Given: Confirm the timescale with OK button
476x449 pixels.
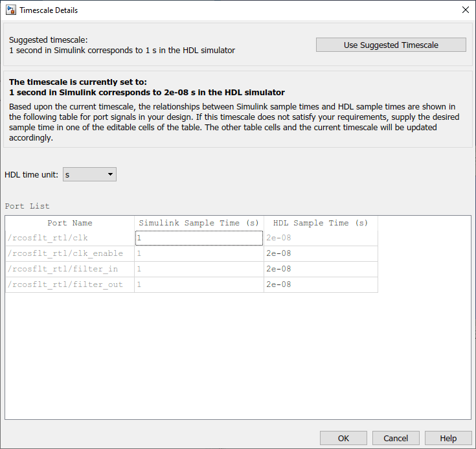Looking at the screenshot, I should [343, 438].
